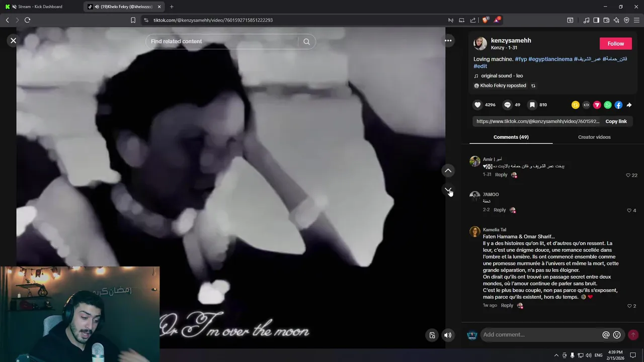
Task: Bookmark this page from address bar
Action: coord(133,20)
